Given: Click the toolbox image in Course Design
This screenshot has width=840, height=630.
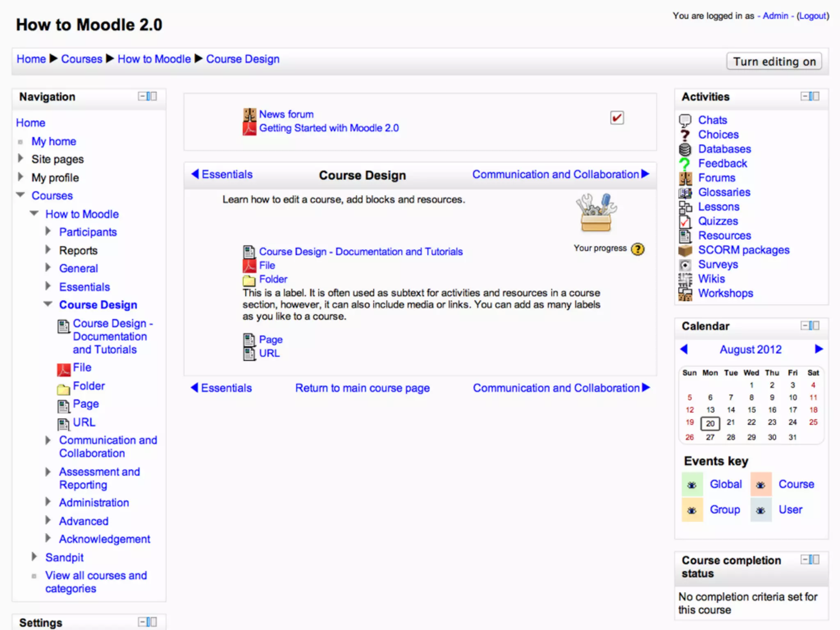Looking at the screenshot, I should click(x=596, y=213).
